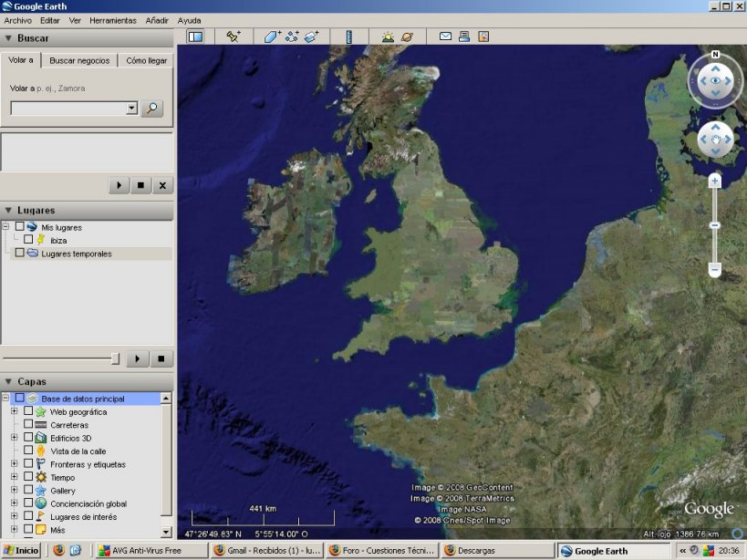Switch to Sky view planet icon
This screenshot has height=560, width=747.
coord(408,36)
